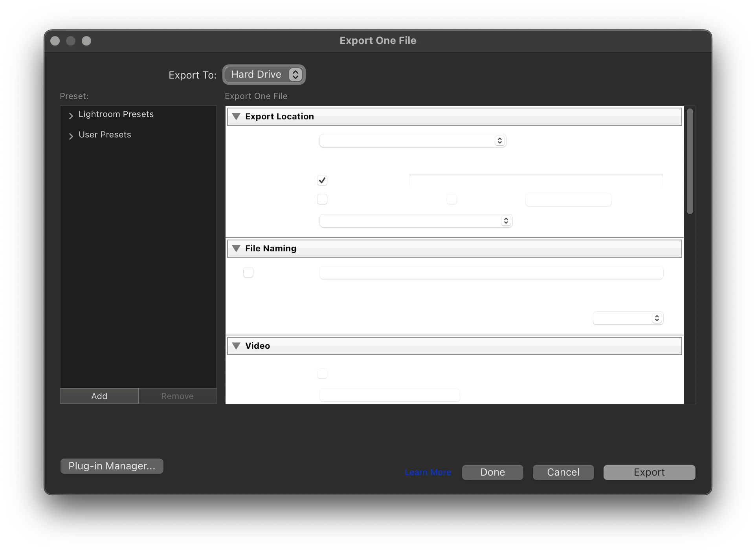
Task: Tick the checkbox in Video section
Action: pyautogui.click(x=322, y=374)
